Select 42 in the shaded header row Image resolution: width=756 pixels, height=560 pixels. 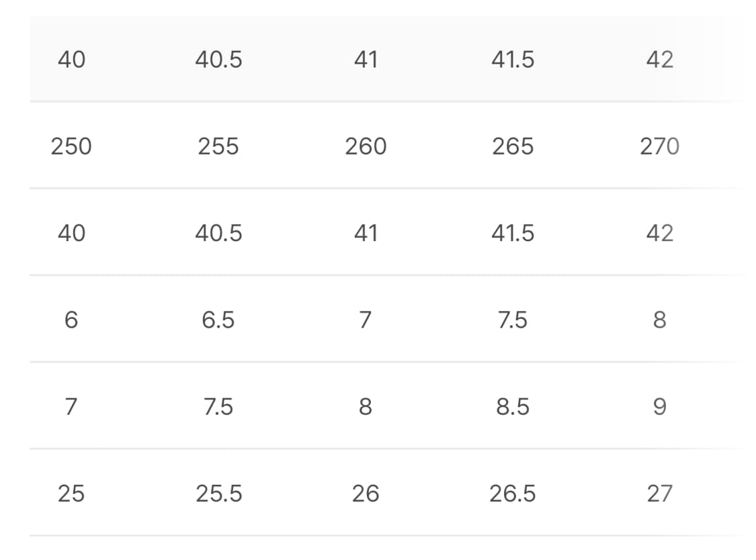660,59
